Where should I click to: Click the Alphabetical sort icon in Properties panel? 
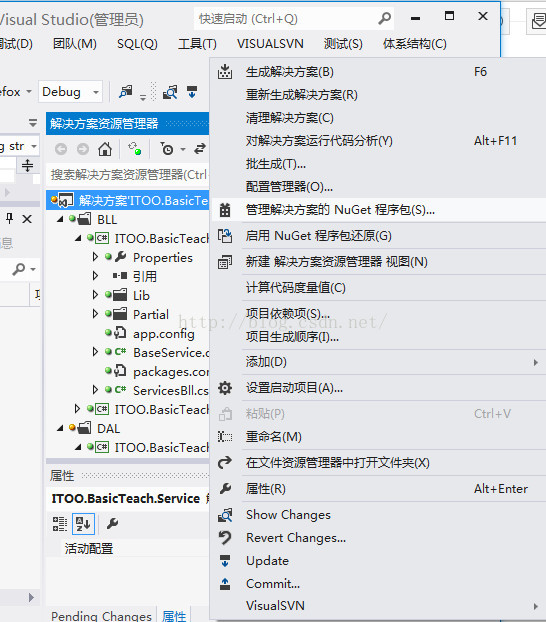(x=83, y=524)
